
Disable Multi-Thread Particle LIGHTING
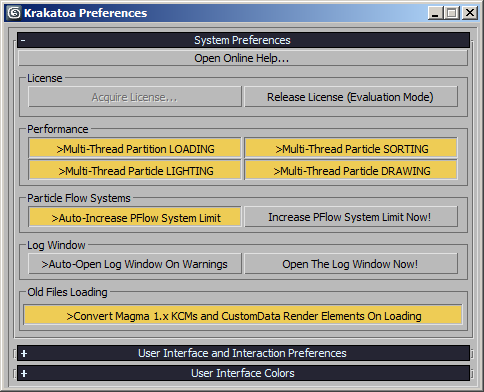135,170
